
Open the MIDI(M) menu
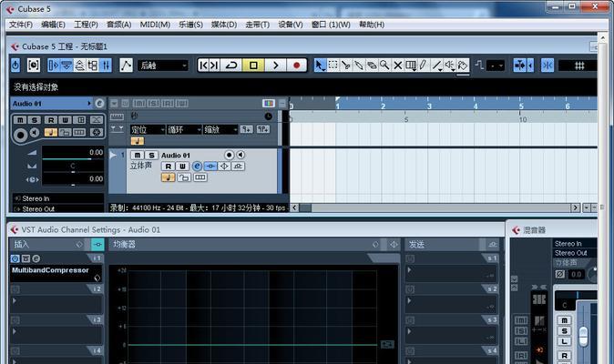pos(155,25)
